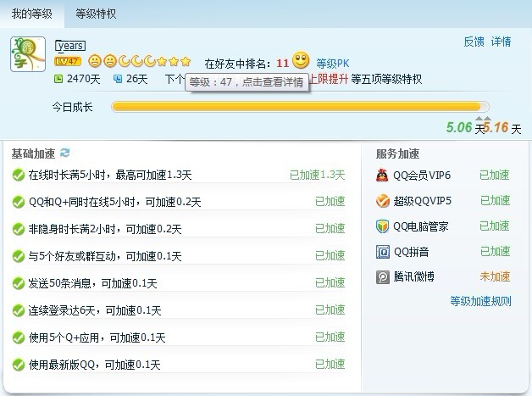
Task: Click check icon for 与5个好友或群互动
Action: tap(19, 256)
